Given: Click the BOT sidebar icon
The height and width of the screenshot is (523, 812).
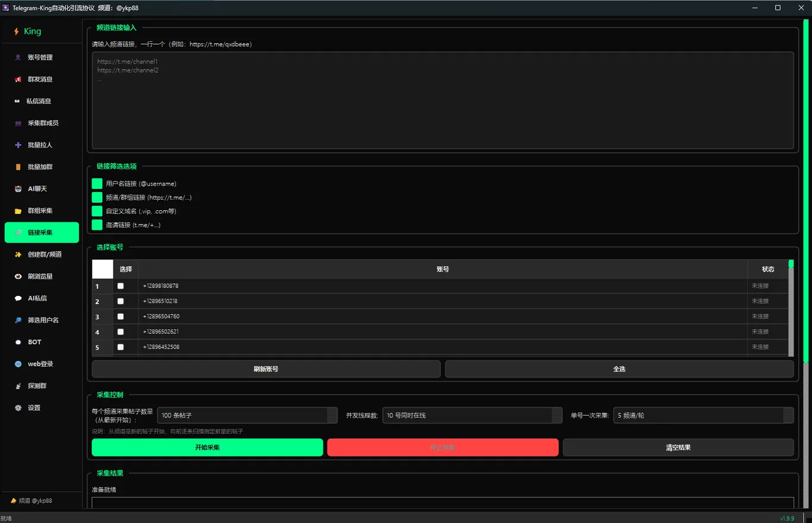Looking at the screenshot, I should coord(18,342).
